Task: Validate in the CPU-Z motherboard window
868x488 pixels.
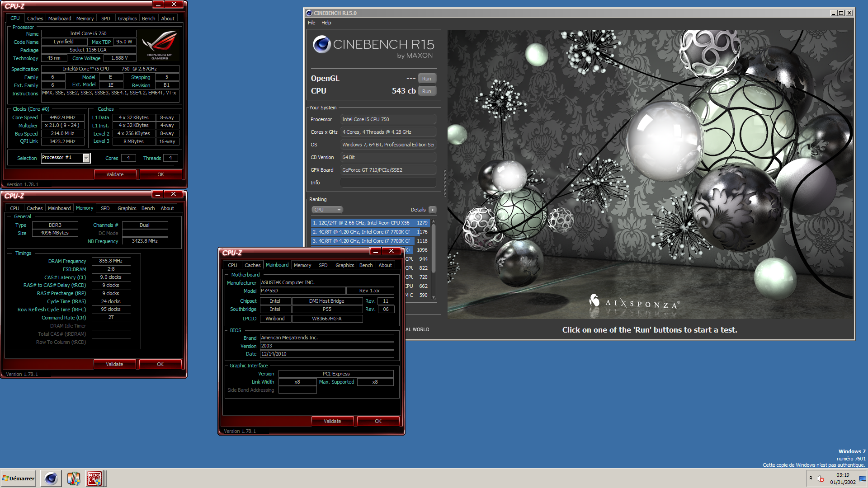Action: (x=332, y=421)
